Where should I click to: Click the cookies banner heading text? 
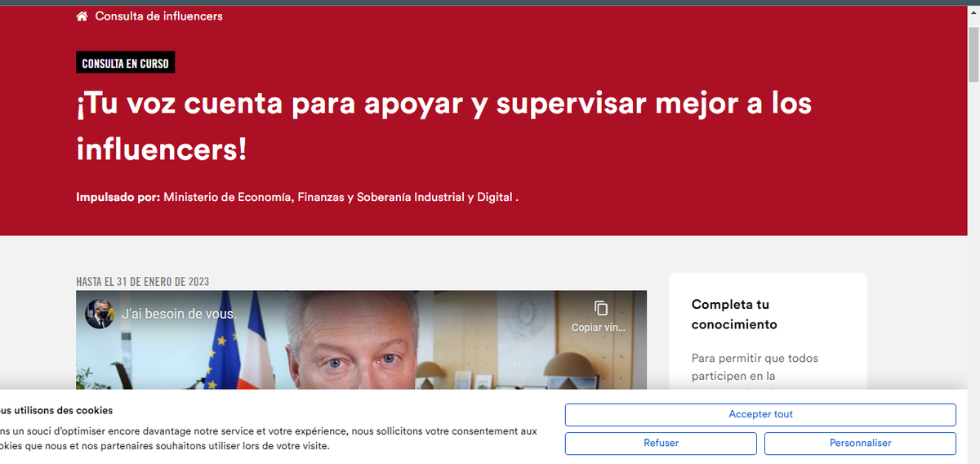(56, 410)
